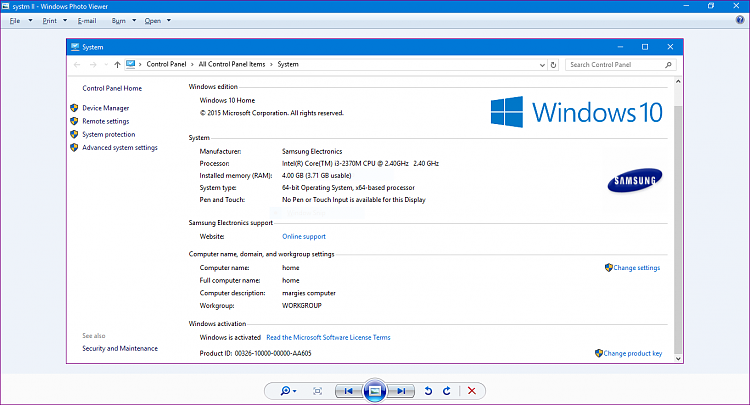The image size is (750, 405).
Task: Click the Search Control Panel field
Action: pyautogui.click(x=620, y=65)
